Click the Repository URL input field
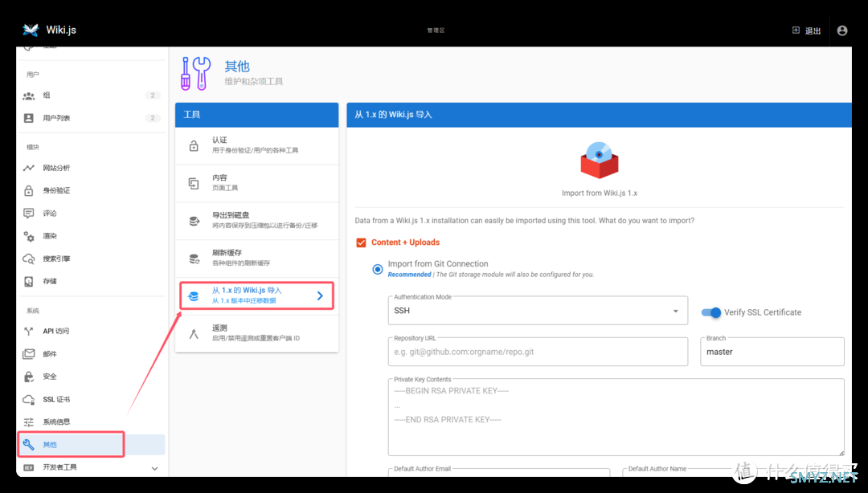The image size is (868, 493). 538,352
